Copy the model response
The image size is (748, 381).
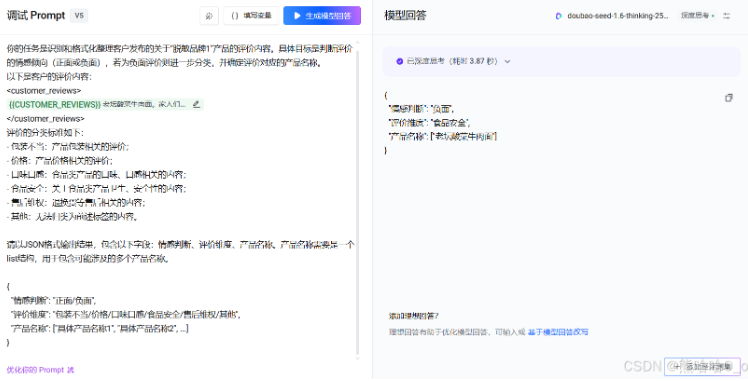[x=728, y=98]
